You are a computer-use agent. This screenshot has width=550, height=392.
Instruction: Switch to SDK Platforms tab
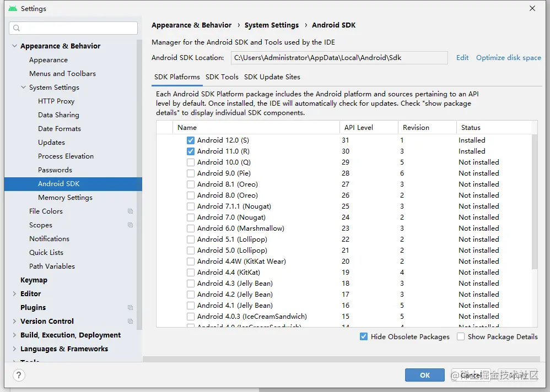(x=177, y=77)
